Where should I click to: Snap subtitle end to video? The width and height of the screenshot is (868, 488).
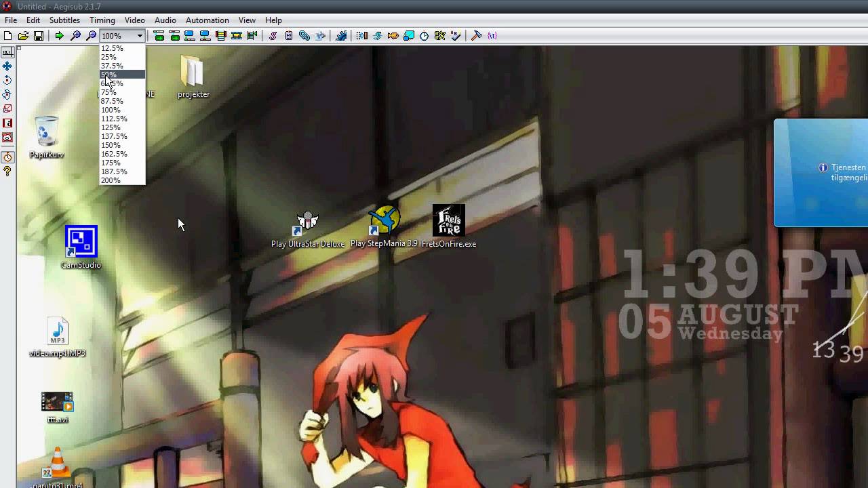205,36
